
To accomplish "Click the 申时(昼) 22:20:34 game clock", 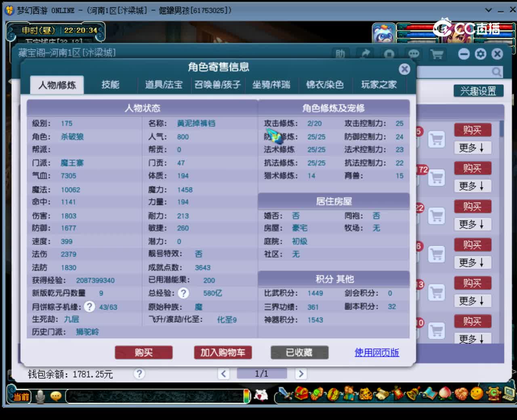I will [59, 30].
